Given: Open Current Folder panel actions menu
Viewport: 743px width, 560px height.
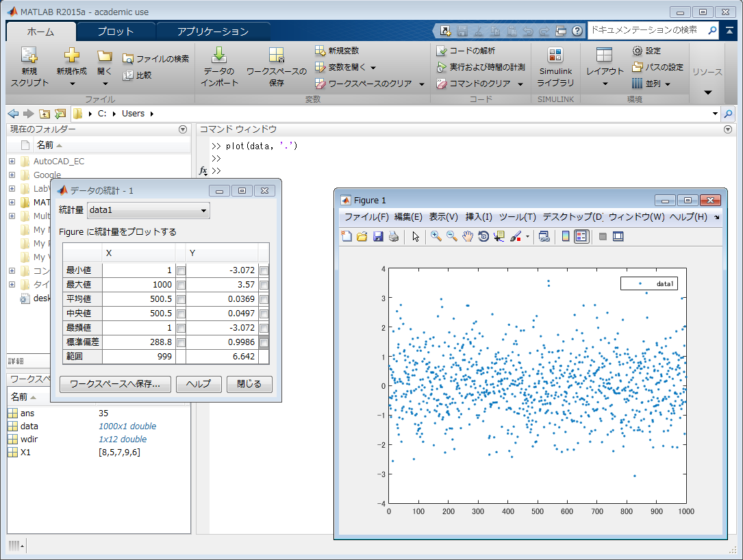Looking at the screenshot, I should (183, 129).
